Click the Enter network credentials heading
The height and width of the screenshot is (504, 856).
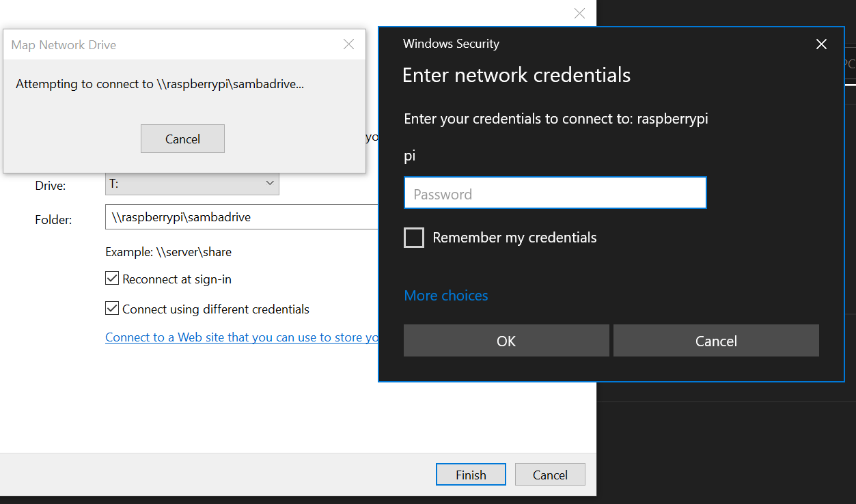(516, 75)
